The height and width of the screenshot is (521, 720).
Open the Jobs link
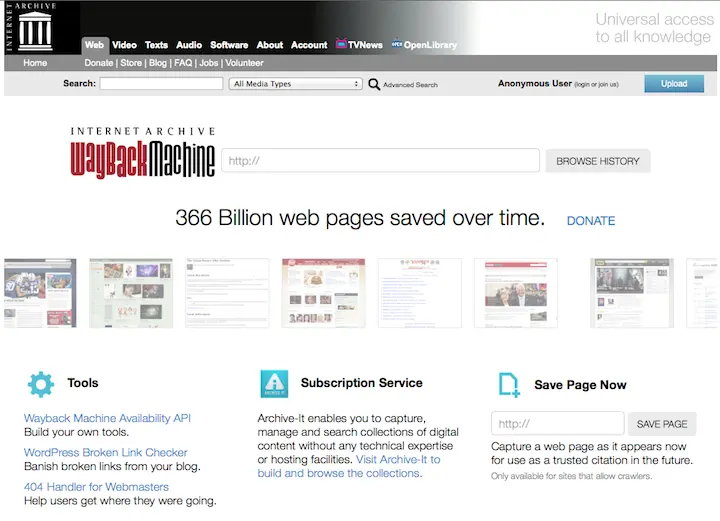click(x=208, y=63)
